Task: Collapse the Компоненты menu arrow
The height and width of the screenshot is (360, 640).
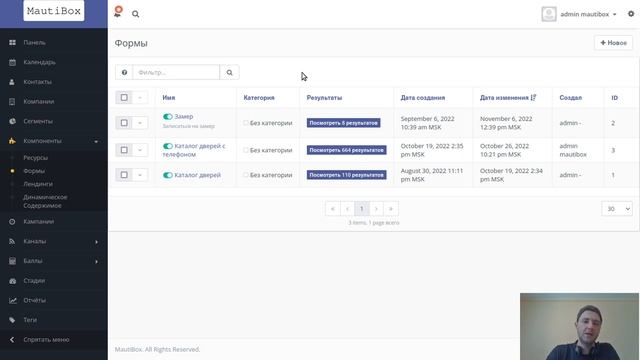Action: 96,141
